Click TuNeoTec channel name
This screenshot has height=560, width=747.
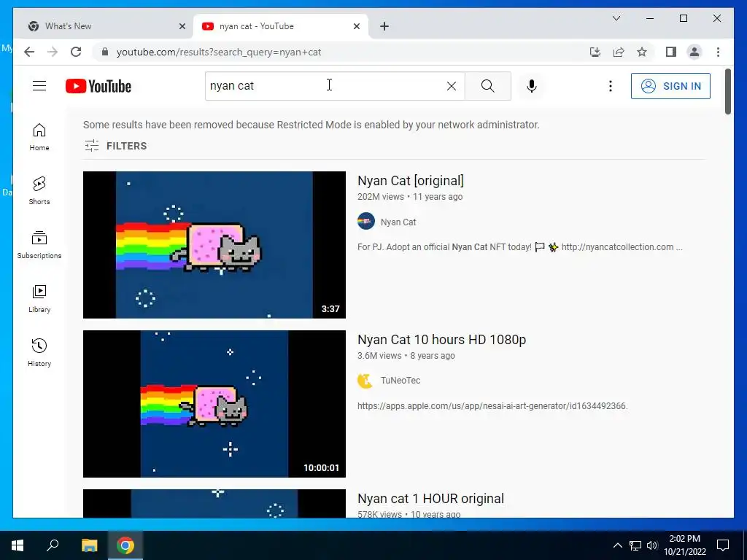[x=400, y=381]
